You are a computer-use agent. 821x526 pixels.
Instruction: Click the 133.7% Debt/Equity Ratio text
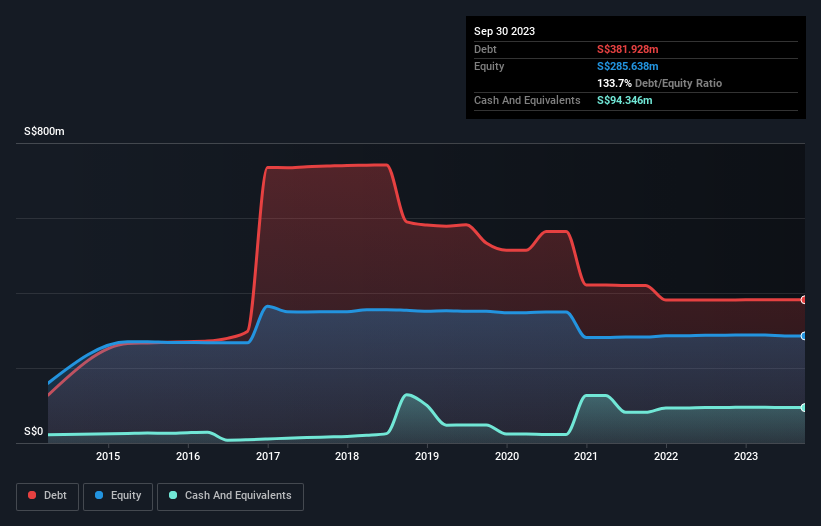coord(659,83)
